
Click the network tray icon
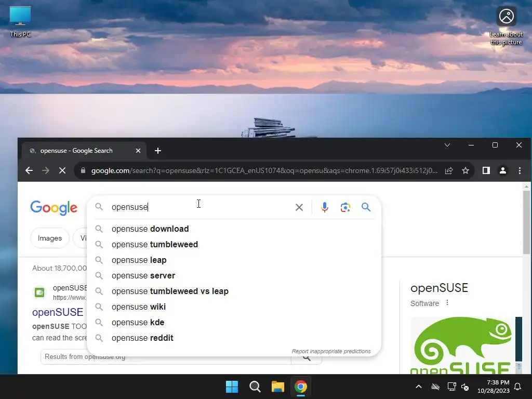451,387
